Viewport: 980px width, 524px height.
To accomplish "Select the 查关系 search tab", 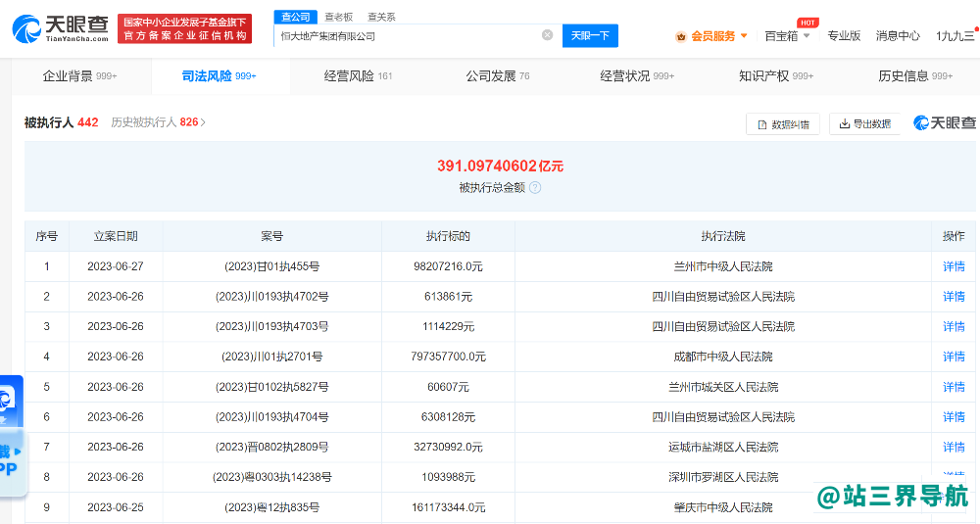I will (x=381, y=17).
